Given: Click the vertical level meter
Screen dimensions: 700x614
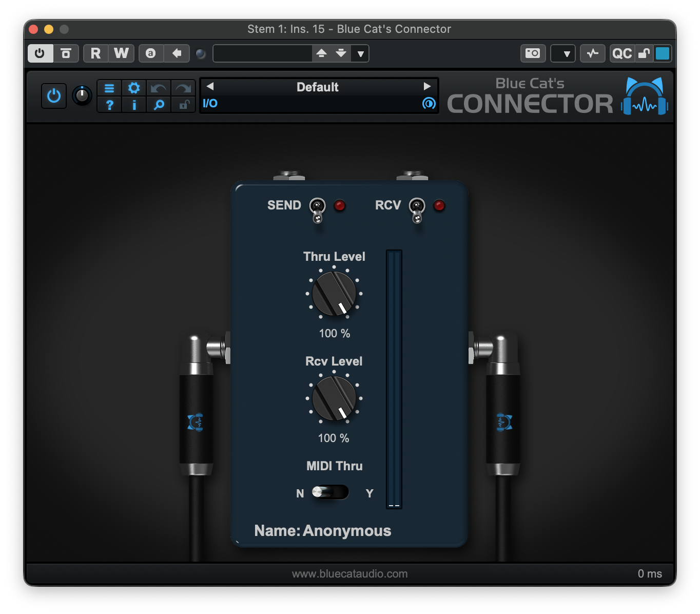Looking at the screenshot, I should click(x=394, y=379).
